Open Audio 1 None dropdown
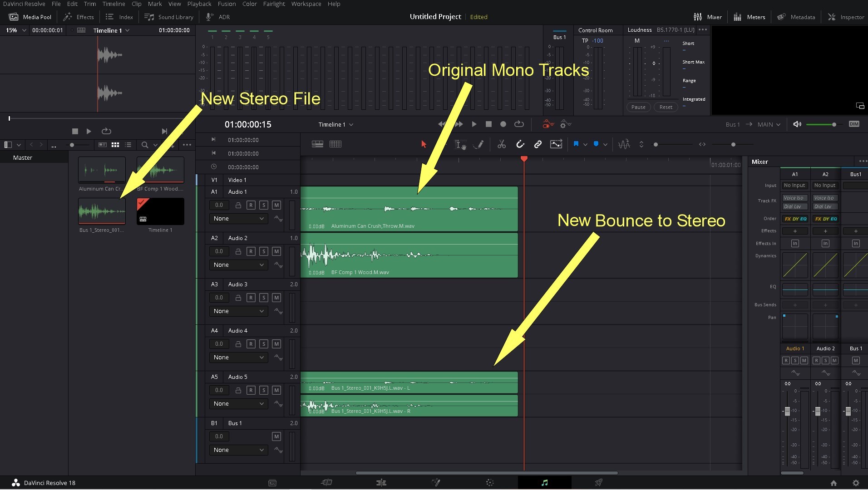This screenshot has width=868, height=490. click(238, 219)
